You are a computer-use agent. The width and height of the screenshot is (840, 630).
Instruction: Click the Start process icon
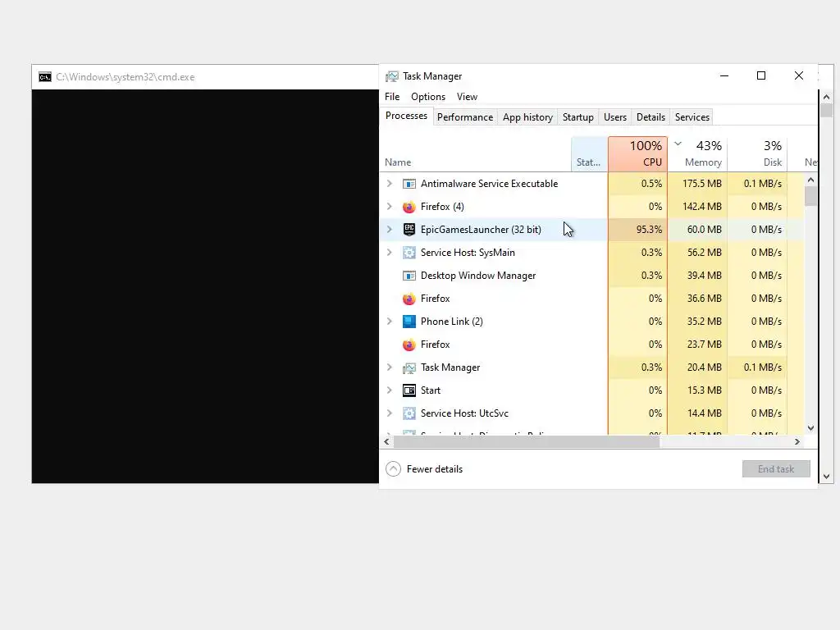coord(409,390)
